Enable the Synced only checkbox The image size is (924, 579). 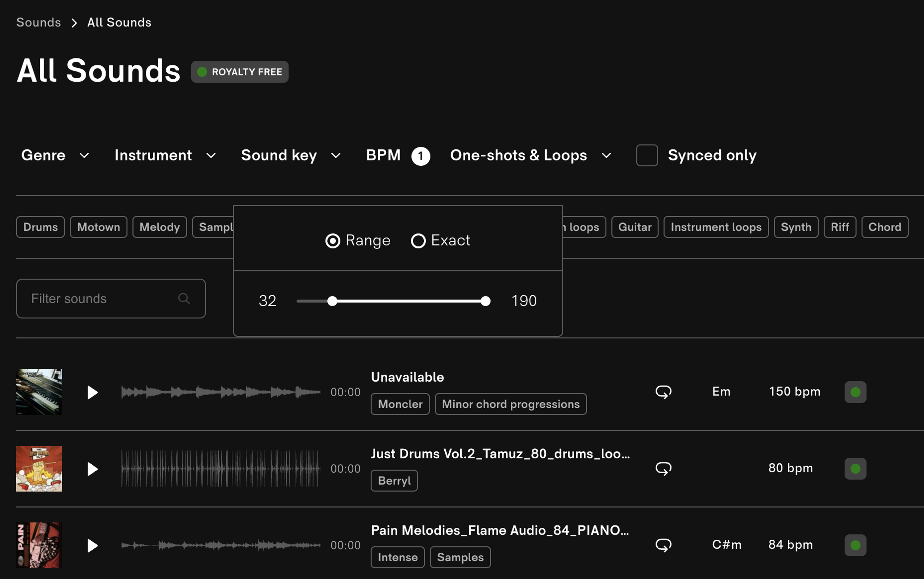coord(646,156)
